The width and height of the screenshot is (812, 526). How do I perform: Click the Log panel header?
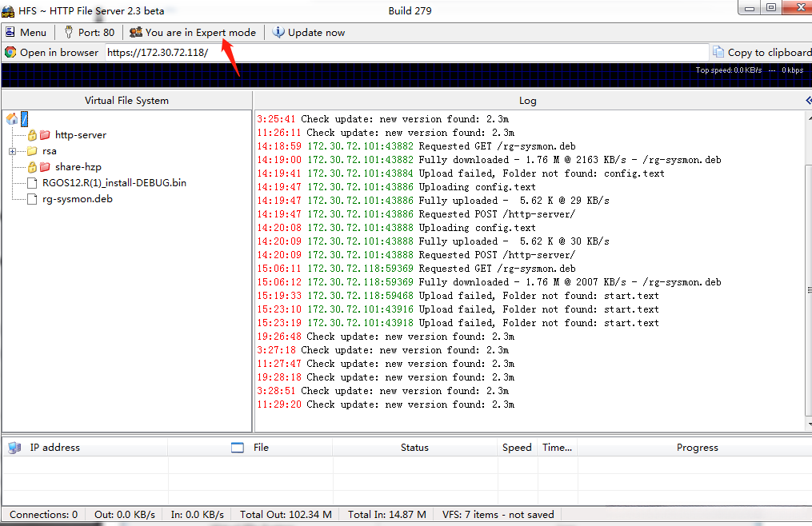(x=528, y=101)
